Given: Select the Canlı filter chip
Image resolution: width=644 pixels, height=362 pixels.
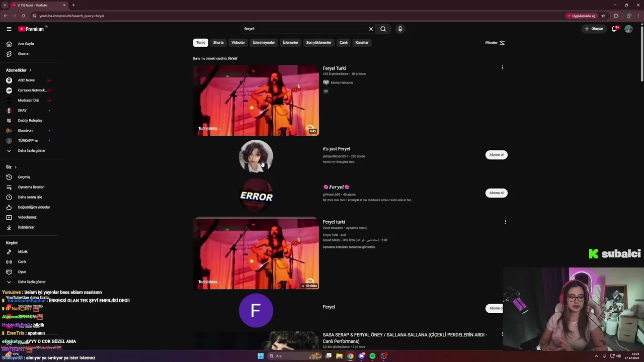Looking at the screenshot, I should [x=343, y=43].
